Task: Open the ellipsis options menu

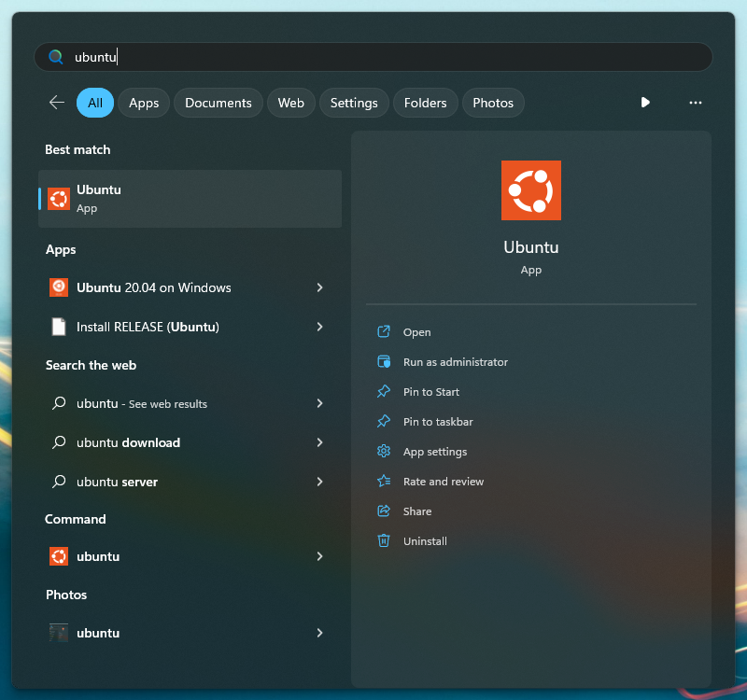Action: [x=695, y=103]
